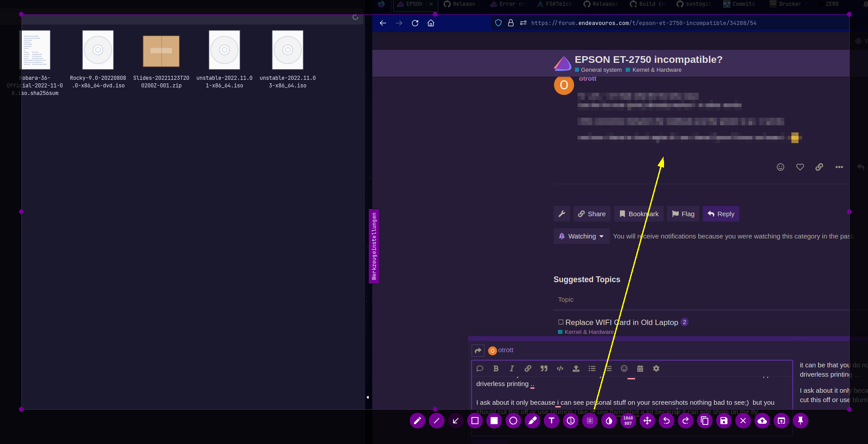868x444 pixels.
Task: Copy post link via chain icon
Action: (x=819, y=167)
